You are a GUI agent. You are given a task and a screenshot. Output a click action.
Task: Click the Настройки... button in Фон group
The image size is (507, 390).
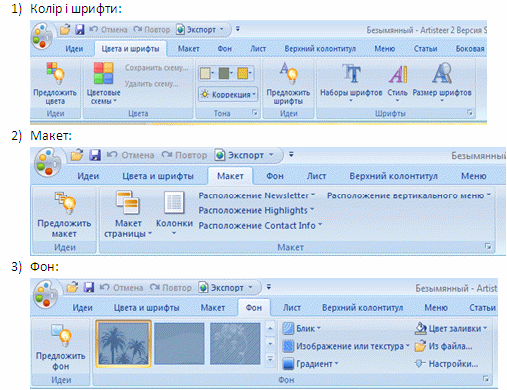coord(447,364)
